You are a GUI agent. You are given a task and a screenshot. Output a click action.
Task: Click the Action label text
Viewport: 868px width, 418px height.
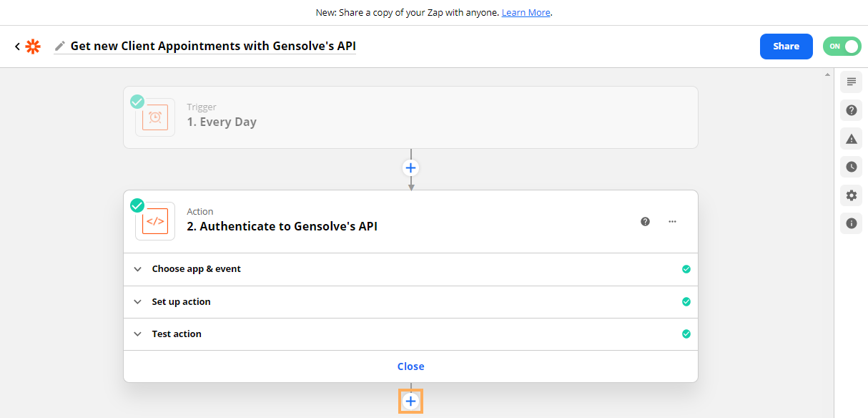click(200, 212)
